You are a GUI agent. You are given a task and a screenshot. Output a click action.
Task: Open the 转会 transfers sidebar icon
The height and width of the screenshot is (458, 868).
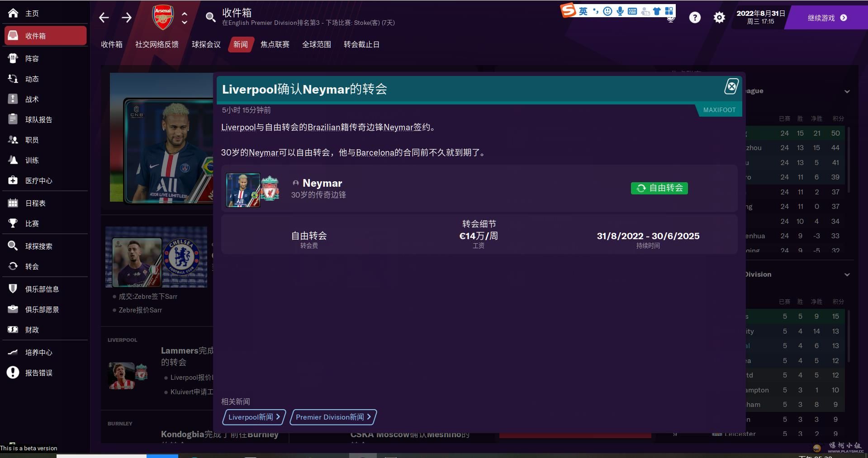tap(13, 266)
